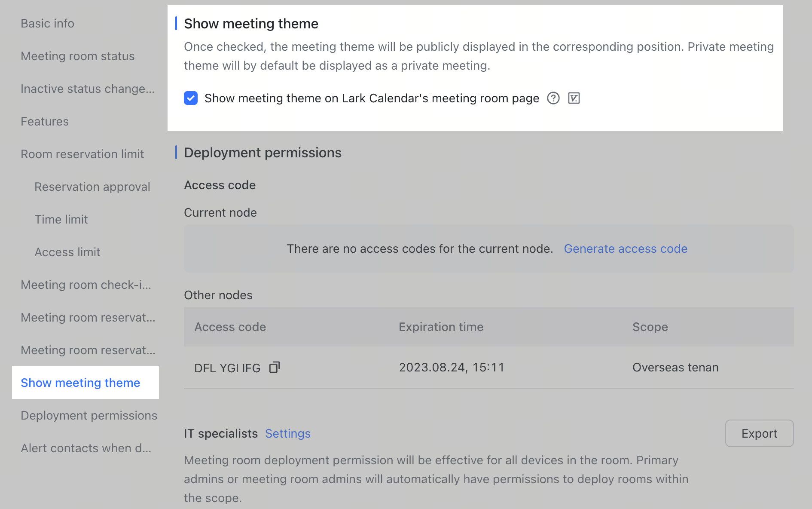The height and width of the screenshot is (509, 812).
Task: Select Access limit in the sidebar
Action: pos(67,252)
